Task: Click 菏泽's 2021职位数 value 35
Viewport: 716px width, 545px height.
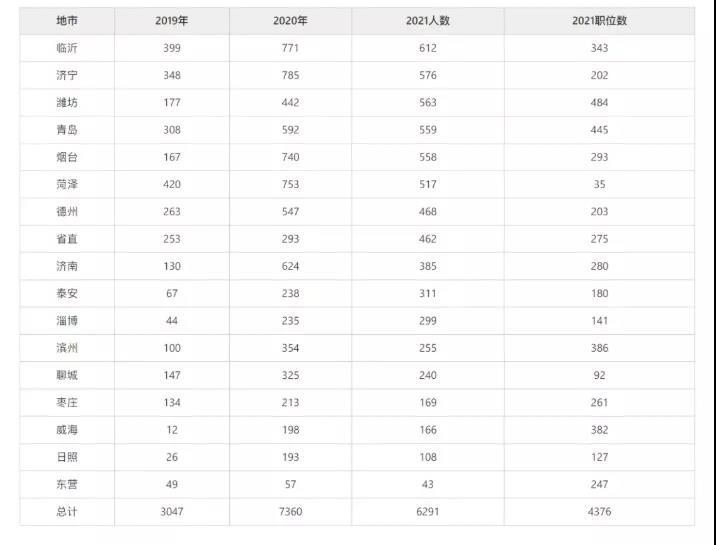Action: click(x=599, y=184)
